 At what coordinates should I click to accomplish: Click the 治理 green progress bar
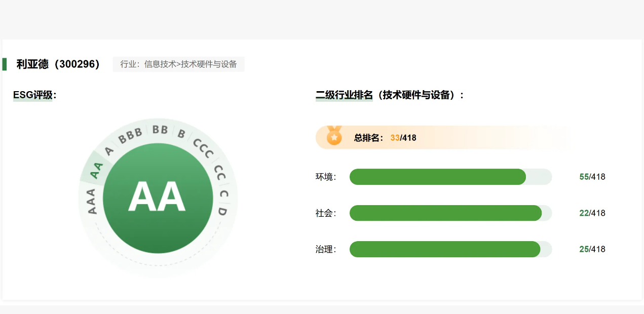(444, 249)
